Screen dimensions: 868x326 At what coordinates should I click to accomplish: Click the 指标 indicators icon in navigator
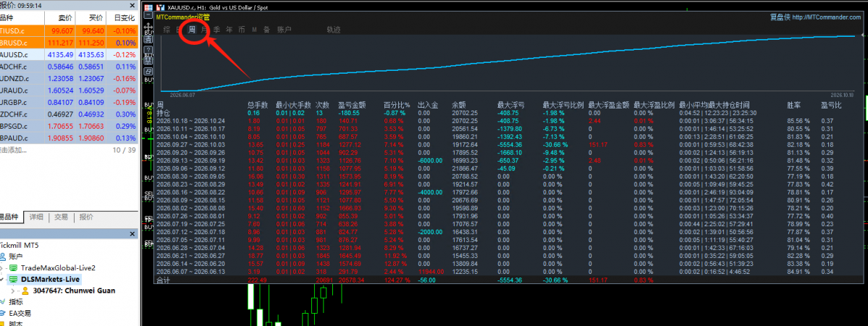coord(3,301)
